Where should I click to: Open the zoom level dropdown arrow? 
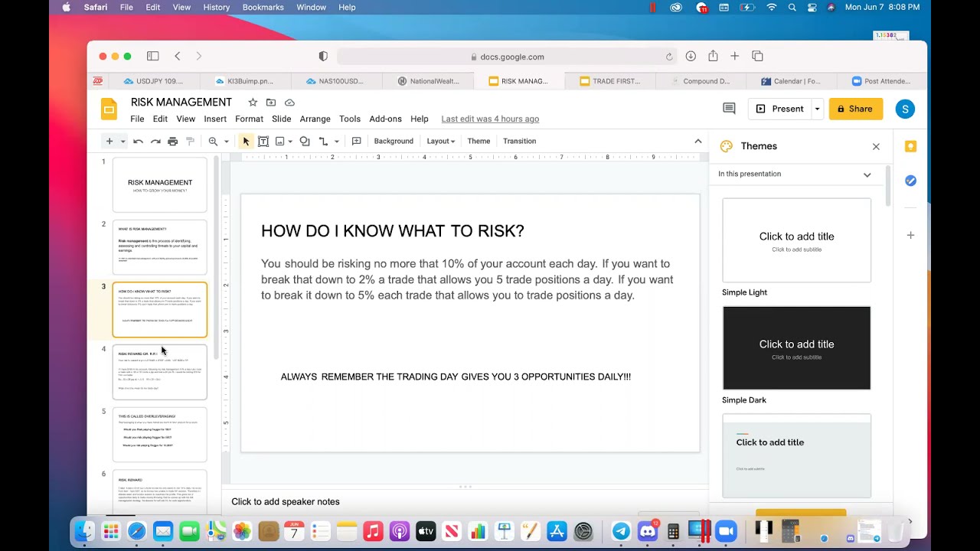(x=227, y=141)
